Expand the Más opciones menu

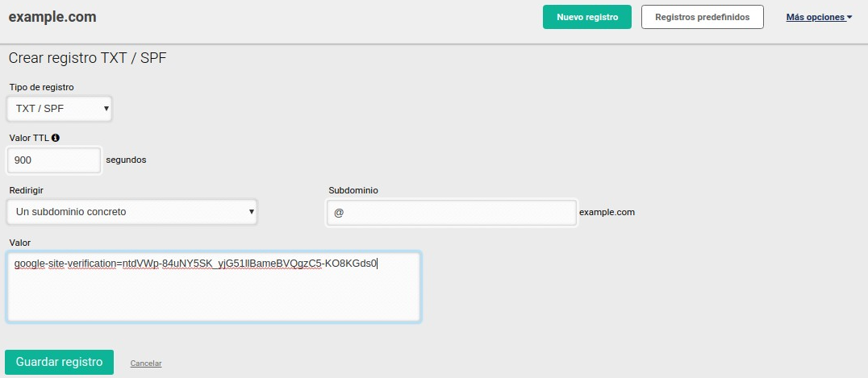[x=815, y=17]
